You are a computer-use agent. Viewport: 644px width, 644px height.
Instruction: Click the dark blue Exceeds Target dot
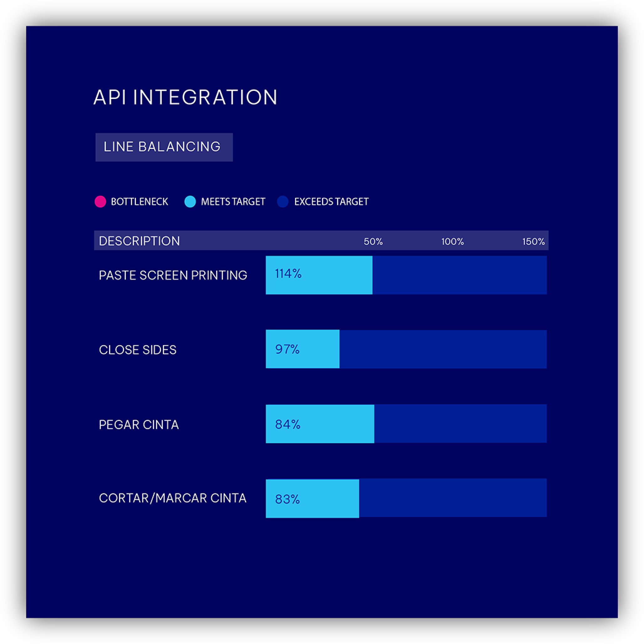283,202
